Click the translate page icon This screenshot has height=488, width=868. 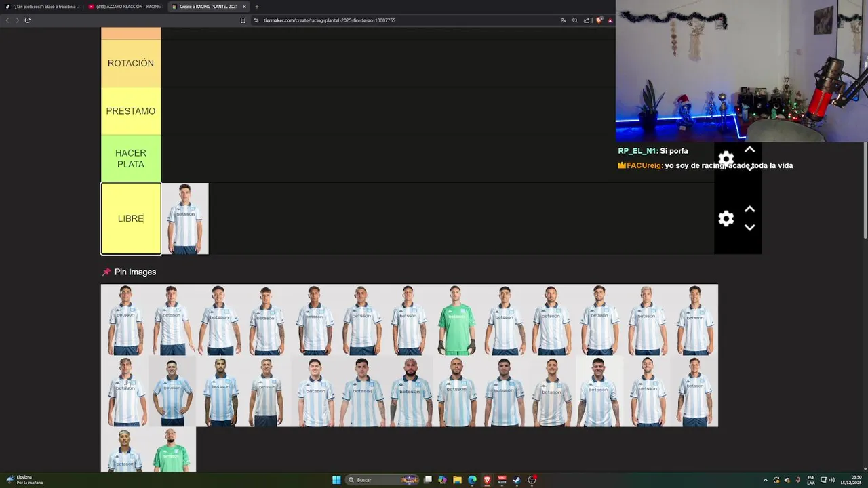(x=563, y=20)
